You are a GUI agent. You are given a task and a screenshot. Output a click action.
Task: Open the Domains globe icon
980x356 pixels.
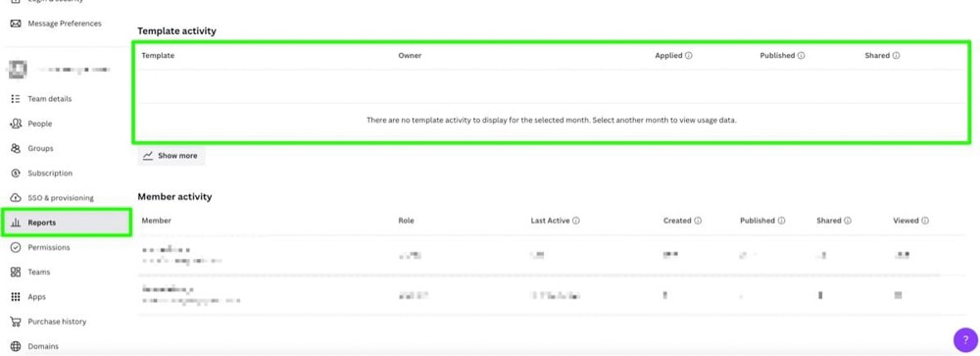click(x=16, y=346)
